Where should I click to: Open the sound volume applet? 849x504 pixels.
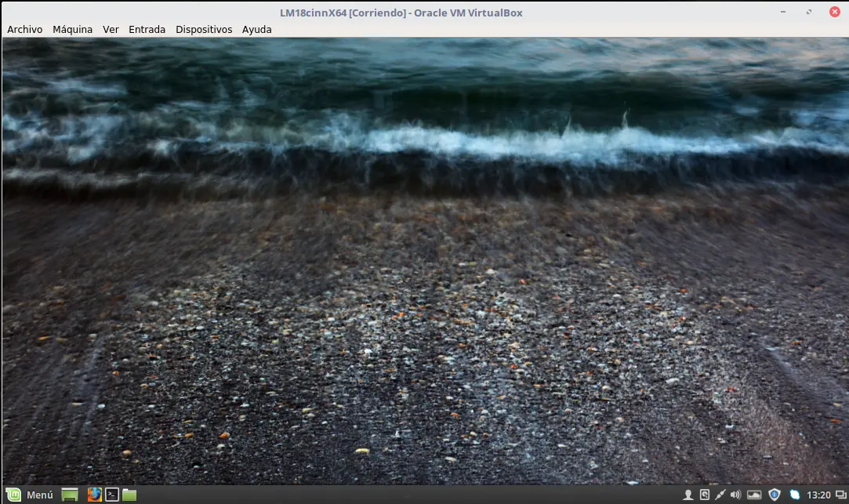735,495
